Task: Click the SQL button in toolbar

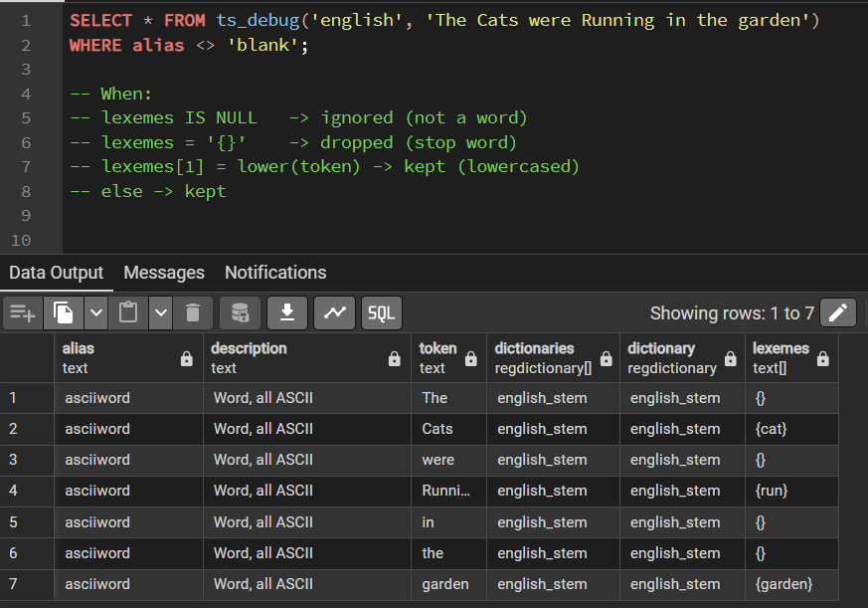Action: click(382, 313)
